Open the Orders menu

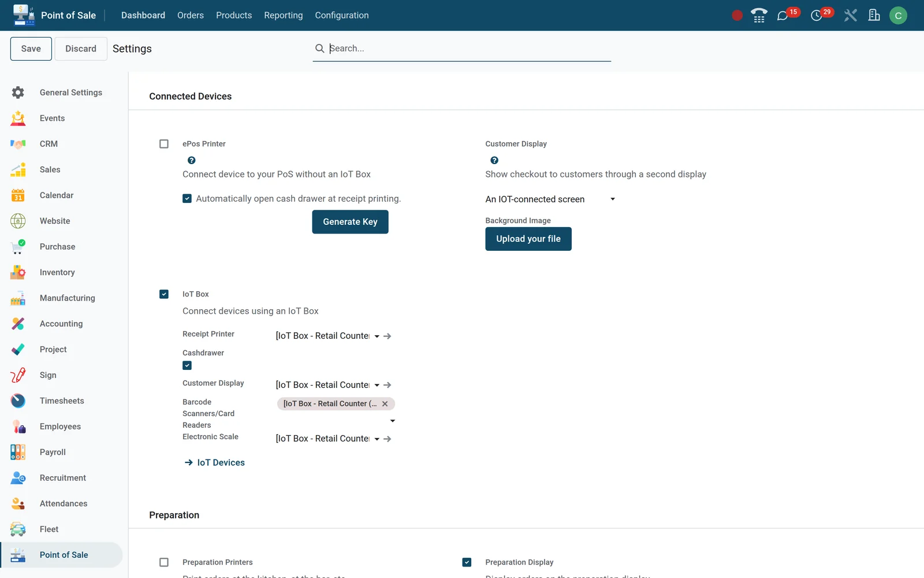[191, 16]
